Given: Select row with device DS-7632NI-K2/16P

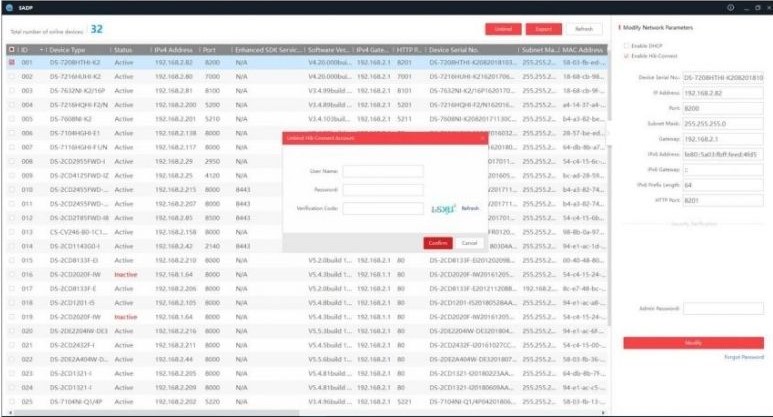Looking at the screenshot, I should point(307,91).
